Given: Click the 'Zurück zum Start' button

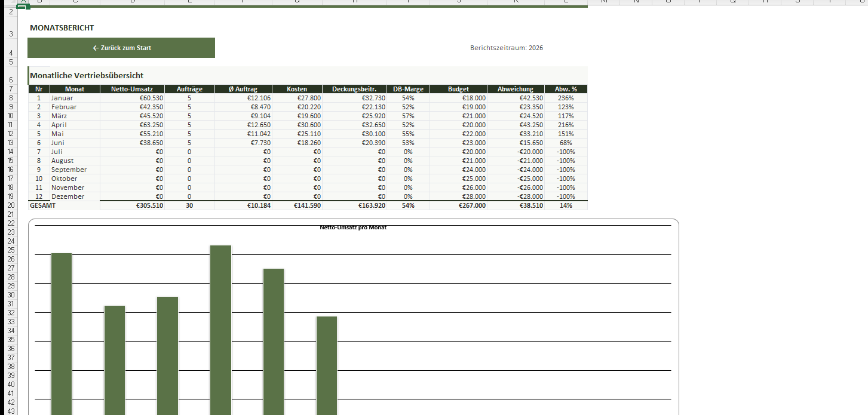Looking at the screenshot, I should [x=121, y=48].
